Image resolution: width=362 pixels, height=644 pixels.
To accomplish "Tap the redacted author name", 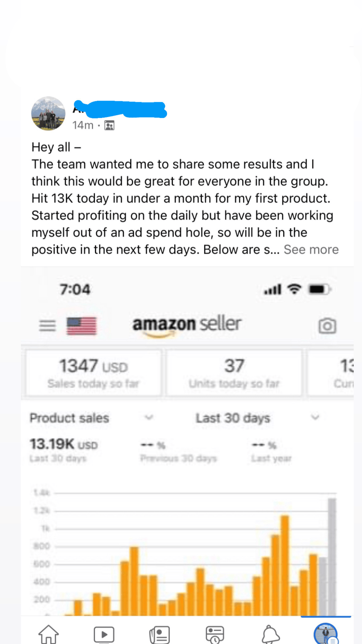I will coord(119,109).
